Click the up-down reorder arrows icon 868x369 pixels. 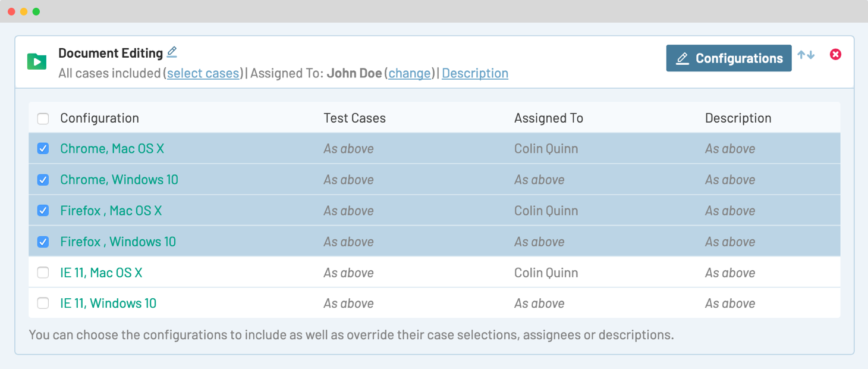tap(806, 55)
